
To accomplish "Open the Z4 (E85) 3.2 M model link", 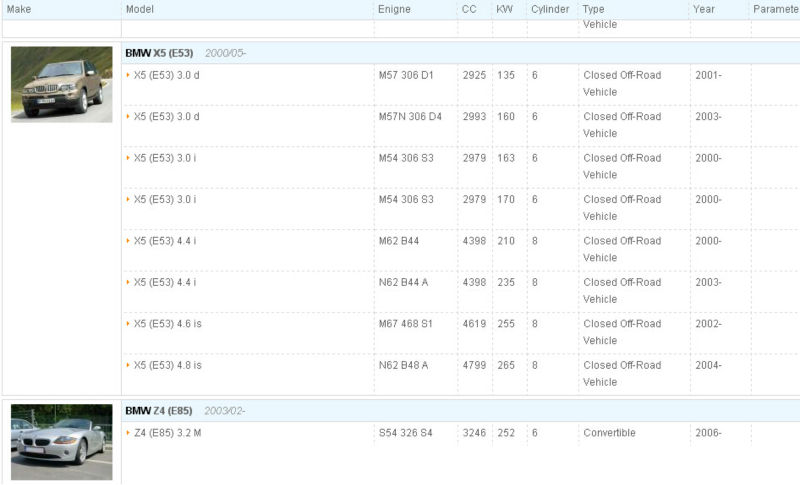I will point(168,433).
